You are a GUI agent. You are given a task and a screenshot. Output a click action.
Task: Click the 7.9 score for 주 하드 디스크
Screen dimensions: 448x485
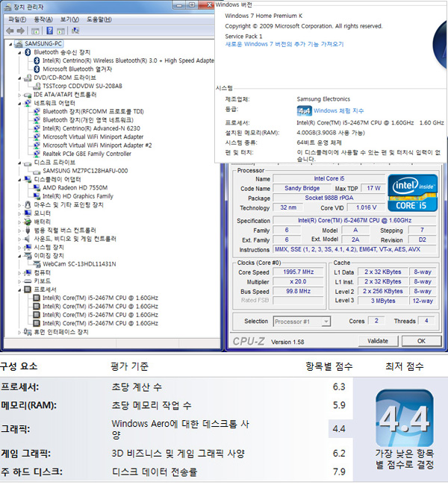point(339,472)
